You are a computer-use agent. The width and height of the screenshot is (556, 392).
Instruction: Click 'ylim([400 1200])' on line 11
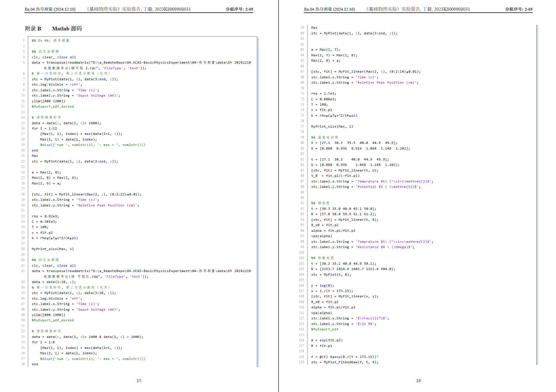48,101
